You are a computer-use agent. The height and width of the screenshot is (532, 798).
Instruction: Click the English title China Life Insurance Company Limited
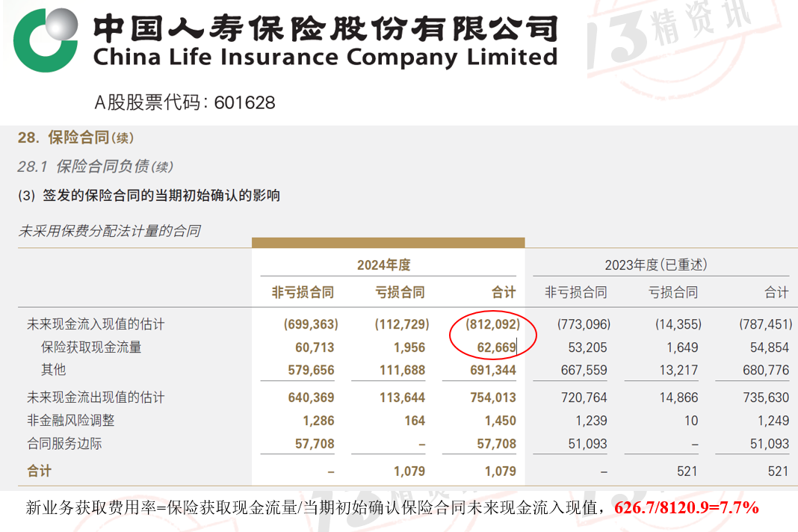pos(326,57)
